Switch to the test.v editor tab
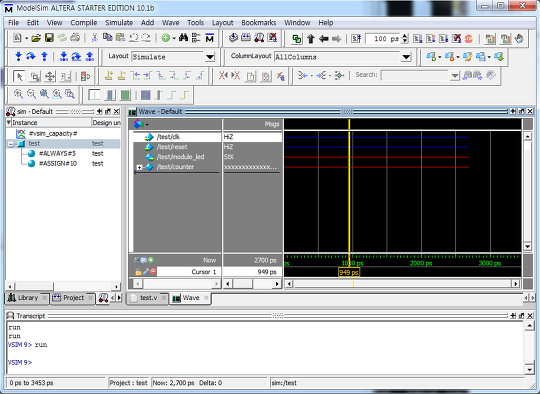This screenshot has height=394, width=540. coord(148,298)
